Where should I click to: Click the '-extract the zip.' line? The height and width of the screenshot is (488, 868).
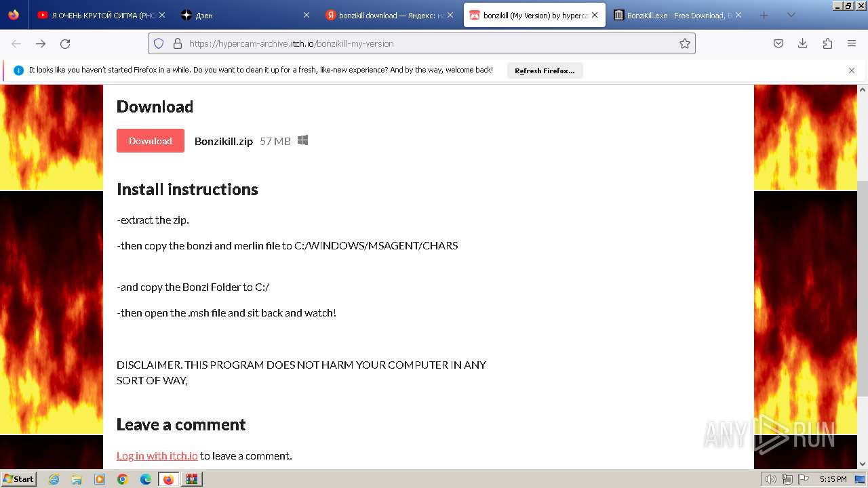pyautogui.click(x=153, y=220)
